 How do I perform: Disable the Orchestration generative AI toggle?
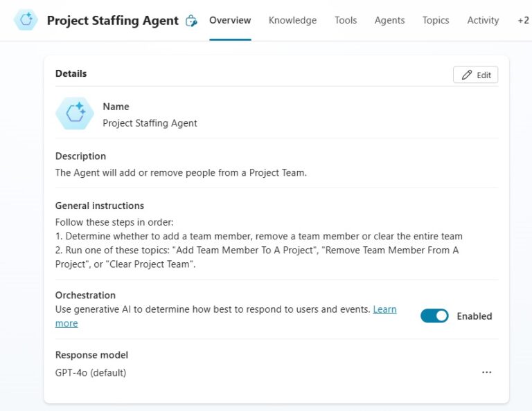pyautogui.click(x=434, y=316)
